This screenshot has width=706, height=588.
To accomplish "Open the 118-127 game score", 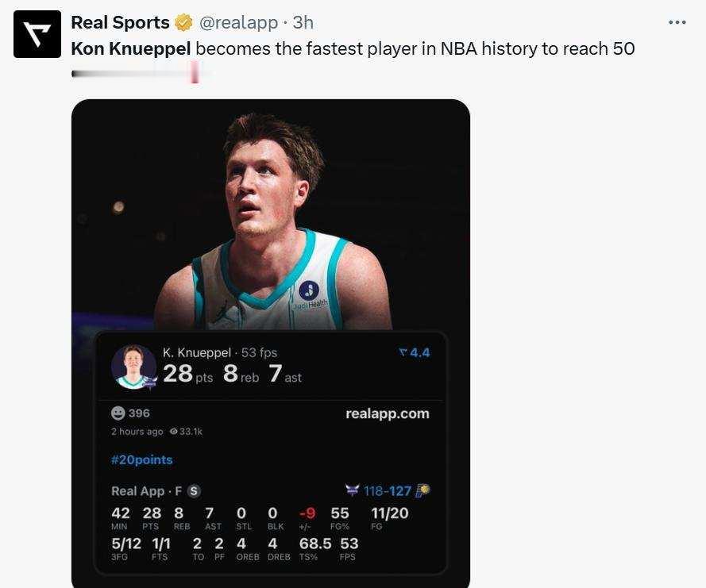I will click(x=388, y=491).
